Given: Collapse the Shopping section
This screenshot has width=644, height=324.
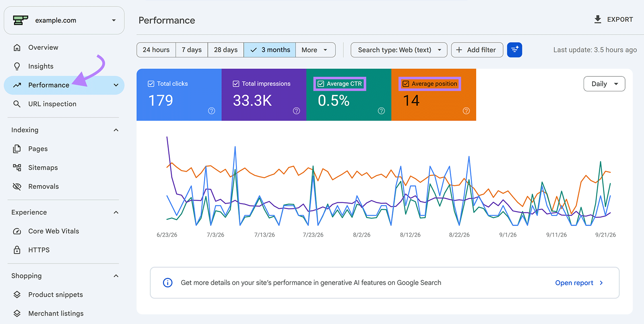Looking at the screenshot, I should pos(116,276).
